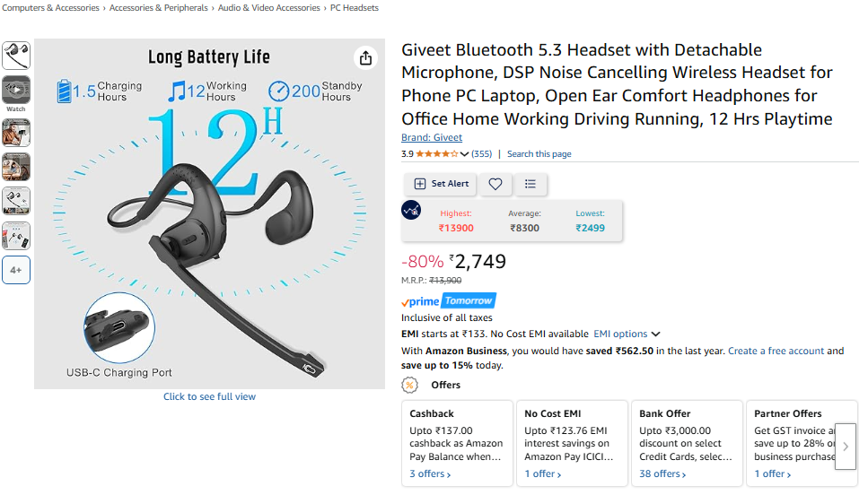The width and height of the screenshot is (868, 495).
Task: Open the 355 reviews count link
Action: click(x=482, y=154)
